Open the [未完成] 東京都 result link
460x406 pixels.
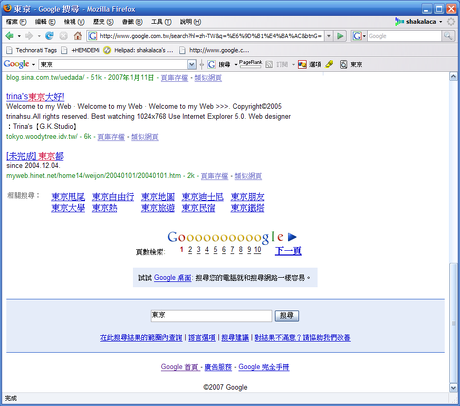[x=35, y=156]
